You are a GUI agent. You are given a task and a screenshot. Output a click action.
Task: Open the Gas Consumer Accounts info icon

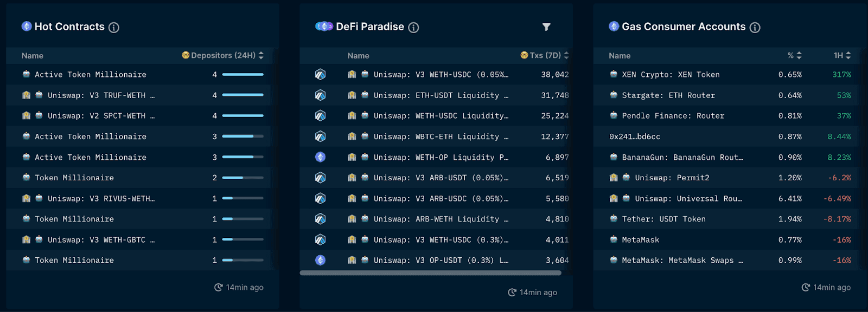(755, 28)
